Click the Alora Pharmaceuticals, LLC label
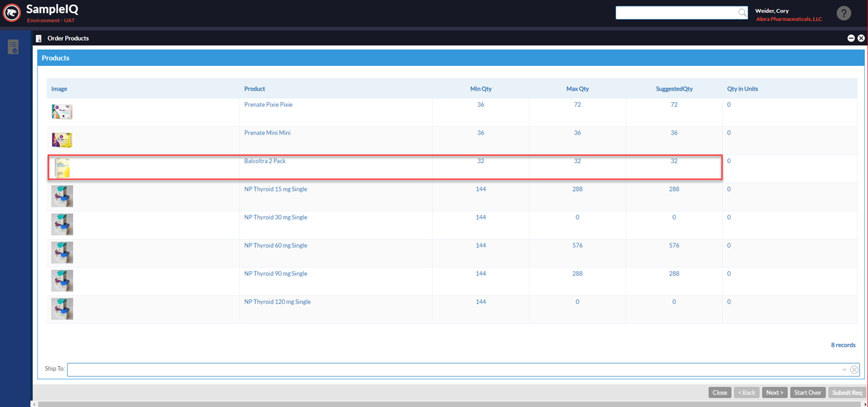This screenshot has height=407, width=868. coord(789,19)
